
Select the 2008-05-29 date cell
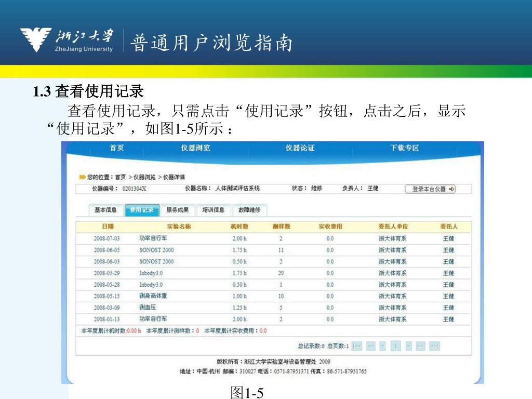(107, 273)
